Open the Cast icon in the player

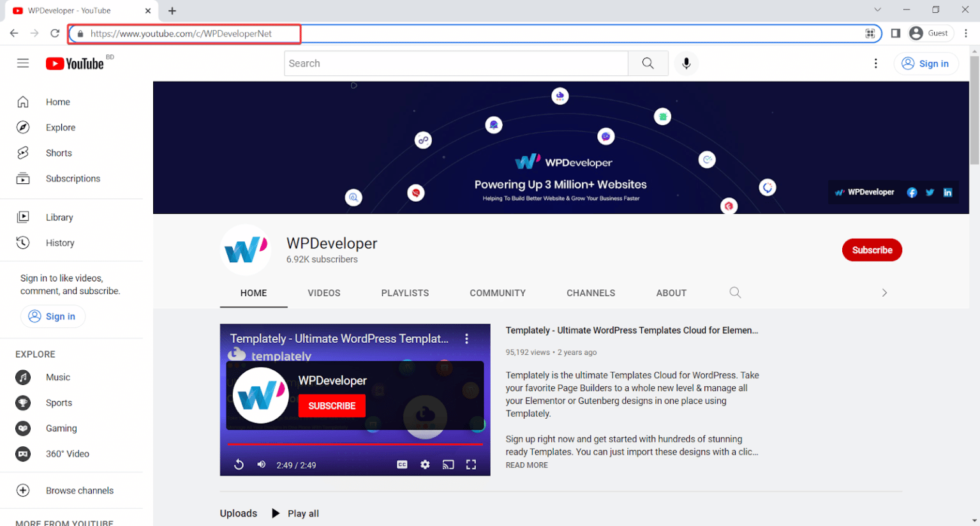448,465
